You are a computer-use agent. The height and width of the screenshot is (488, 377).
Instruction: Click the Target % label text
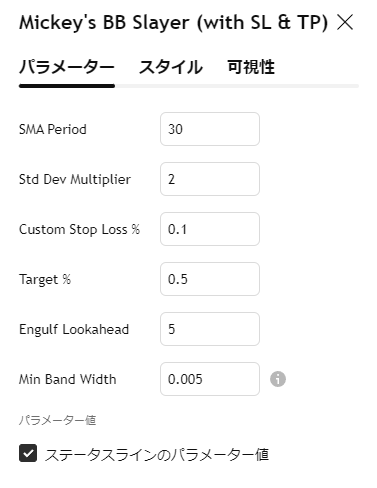coord(45,279)
